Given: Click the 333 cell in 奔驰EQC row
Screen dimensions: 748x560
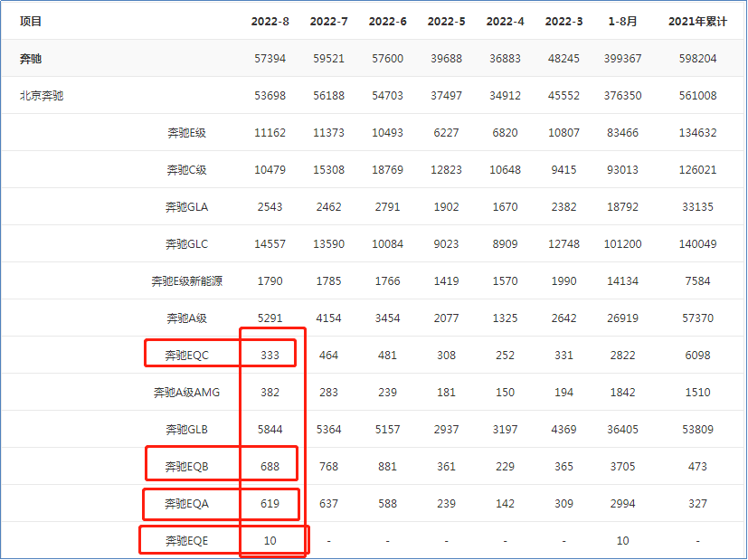Looking at the screenshot, I should point(270,356).
